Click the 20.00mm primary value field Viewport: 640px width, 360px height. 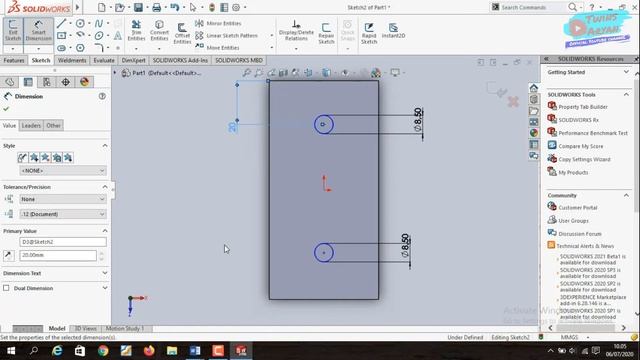(58, 255)
